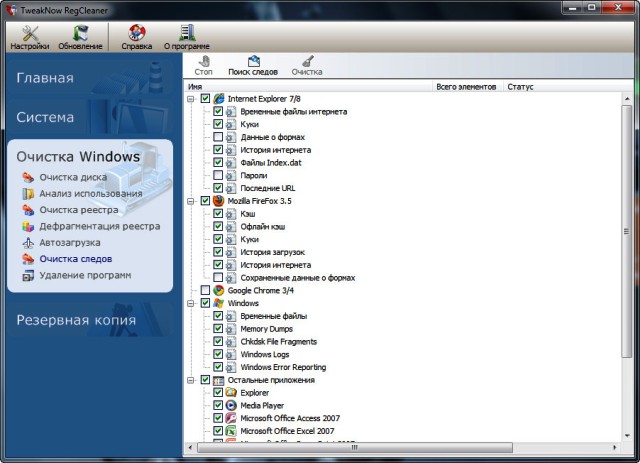The height and width of the screenshot is (463, 640).
Task: Click the Обновление update icon
Action: click(80, 33)
